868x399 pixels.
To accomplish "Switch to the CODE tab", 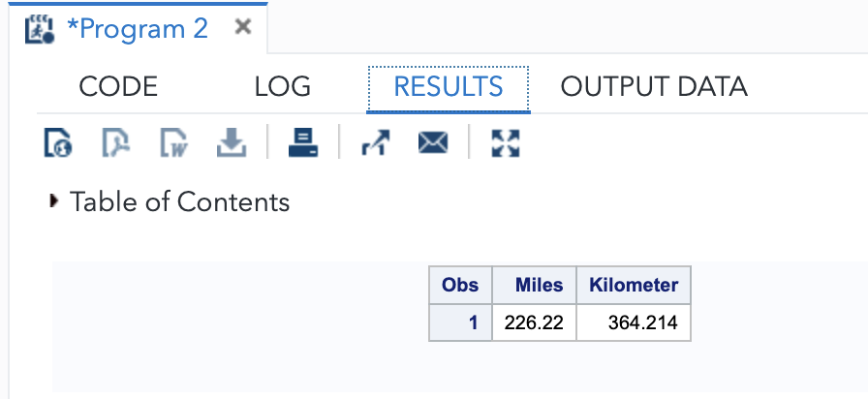I will (x=118, y=87).
